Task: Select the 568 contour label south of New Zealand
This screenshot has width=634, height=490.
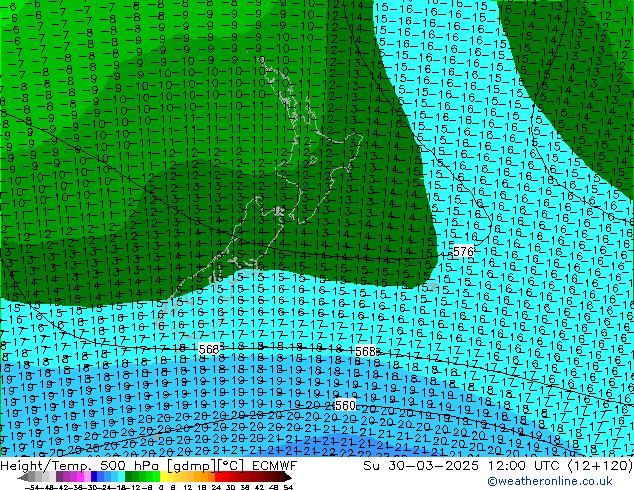Action: tap(209, 348)
